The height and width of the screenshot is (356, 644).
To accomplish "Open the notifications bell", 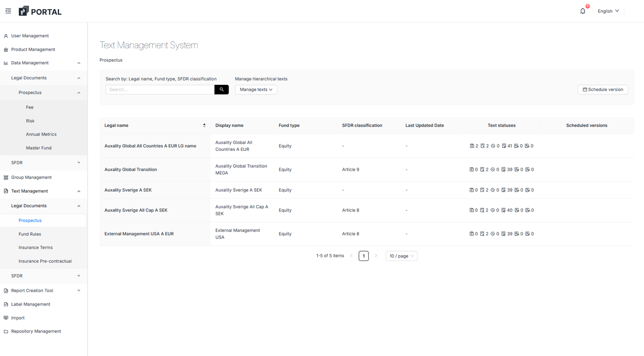I will click(583, 11).
